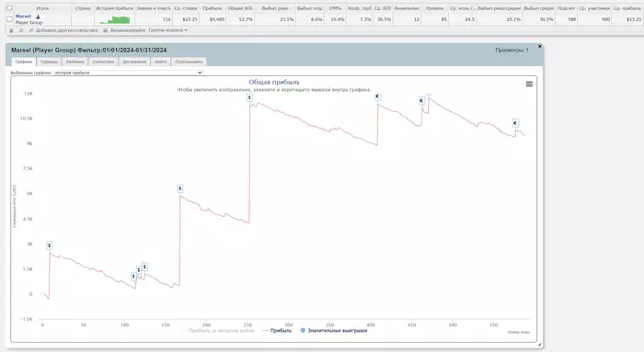
Task: Click the green profit history thumbnail
Action: click(x=115, y=19)
